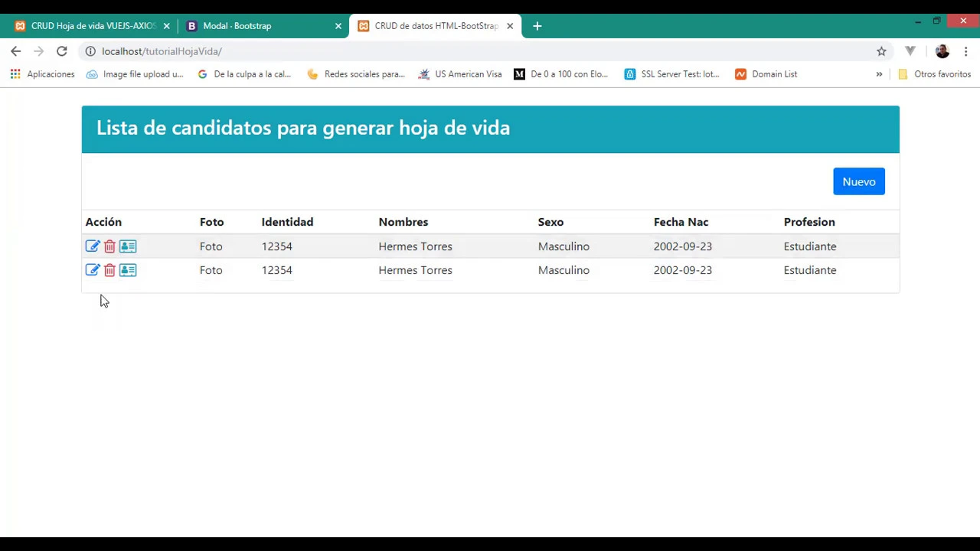Click 12354 in the first row
This screenshot has height=551, width=980.
[x=277, y=246]
